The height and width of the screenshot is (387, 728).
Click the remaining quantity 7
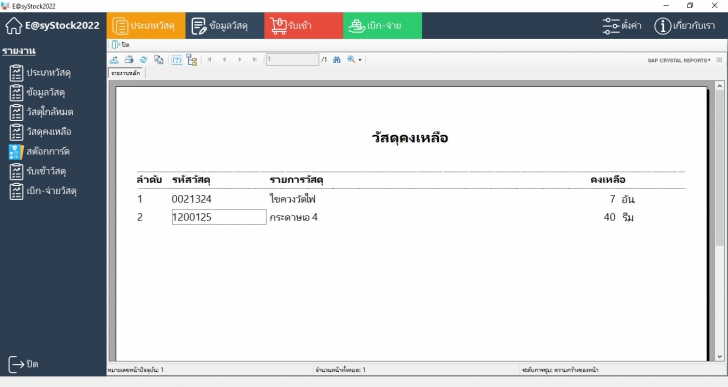(x=612, y=199)
